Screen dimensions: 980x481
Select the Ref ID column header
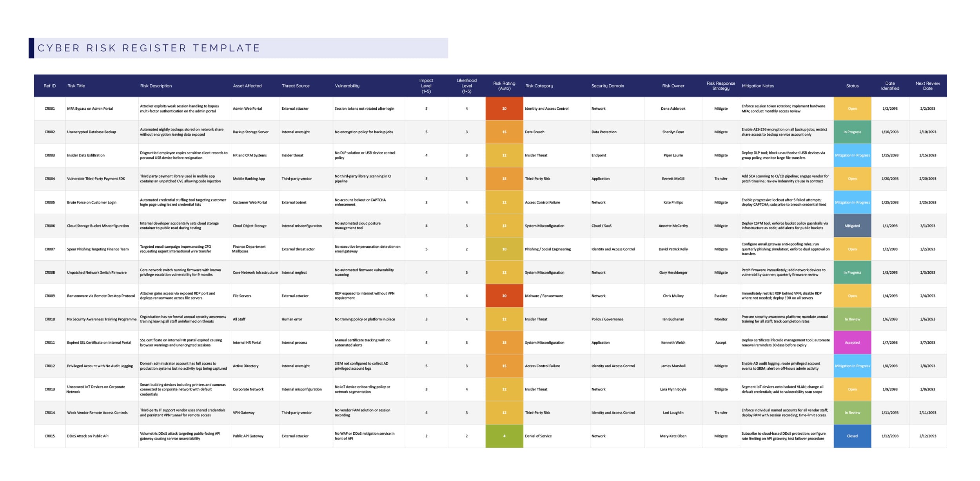(49, 86)
